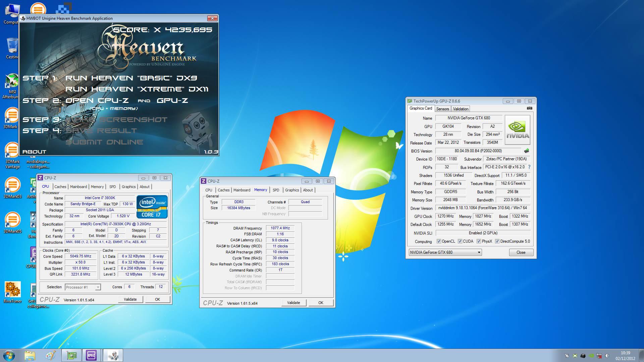Viewport: 644px width, 362px height.
Task: Toggle the CUDA checkbox
Action: [x=460, y=241]
